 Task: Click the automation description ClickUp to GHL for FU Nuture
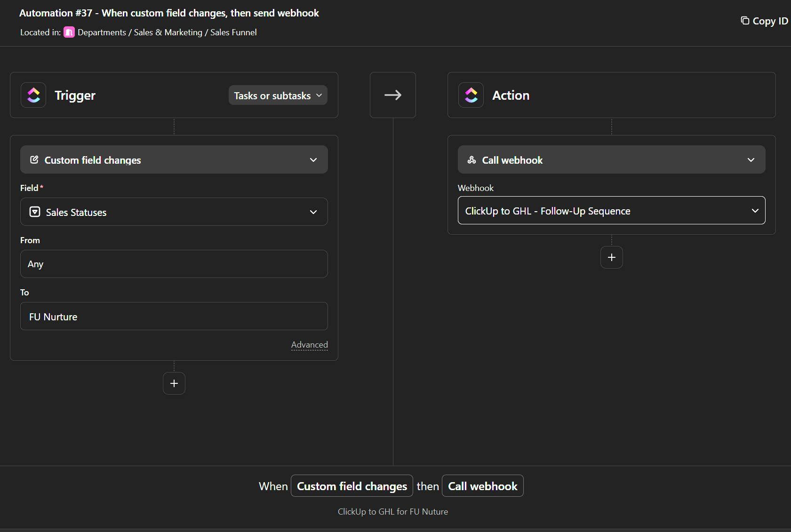[x=393, y=511]
